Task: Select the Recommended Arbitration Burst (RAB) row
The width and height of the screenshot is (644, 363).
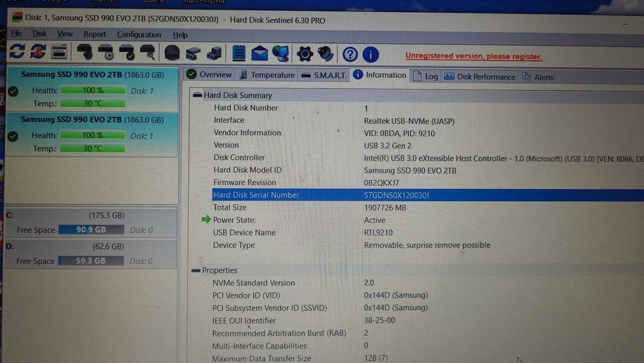Action: point(279,333)
